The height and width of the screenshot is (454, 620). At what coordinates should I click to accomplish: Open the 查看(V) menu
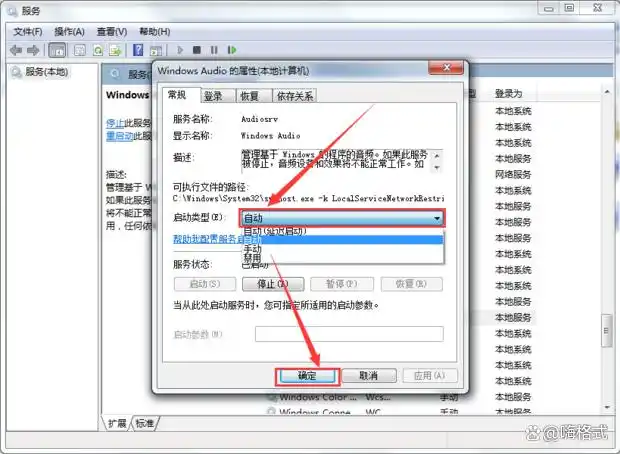point(112,32)
